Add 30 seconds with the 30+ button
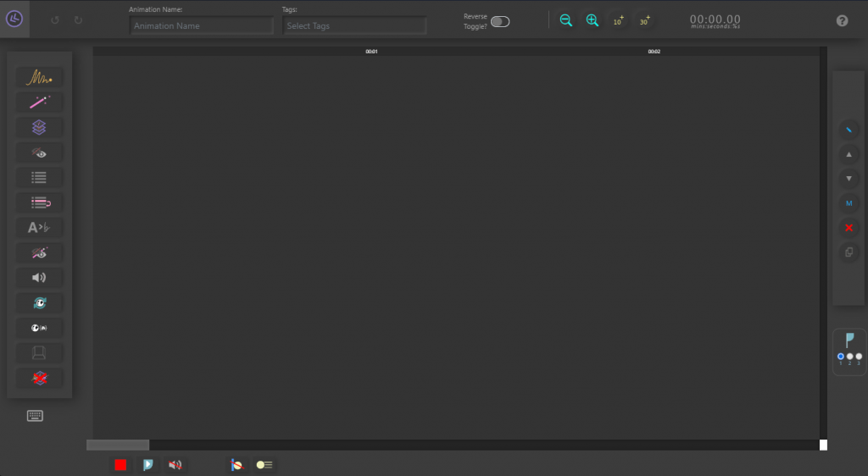 click(645, 20)
